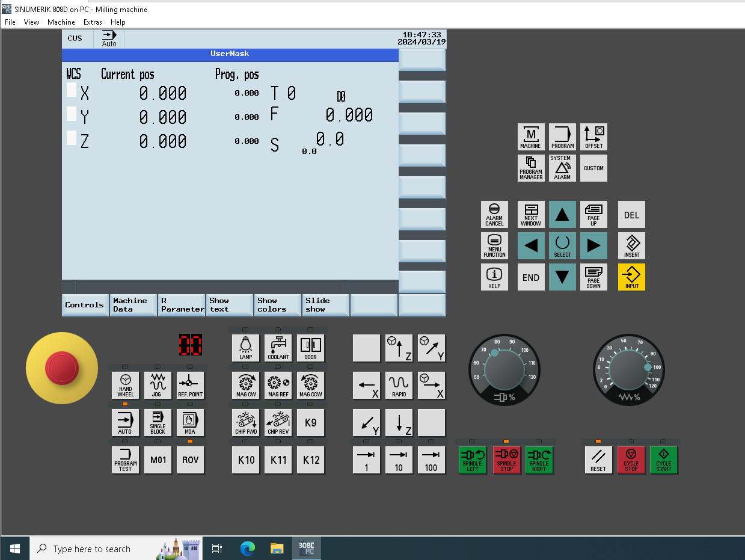Click the SPINDLE LEFT key
This screenshot has height=560, width=745.
point(472,460)
